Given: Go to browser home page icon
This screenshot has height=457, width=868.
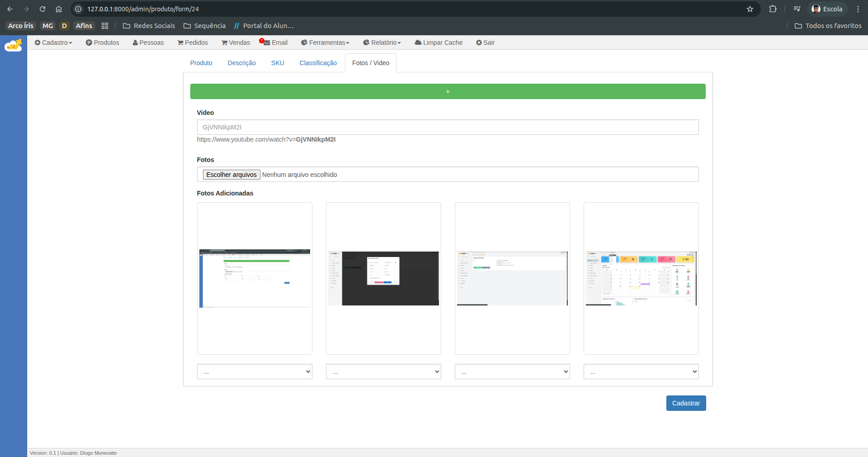Looking at the screenshot, I should [59, 9].
